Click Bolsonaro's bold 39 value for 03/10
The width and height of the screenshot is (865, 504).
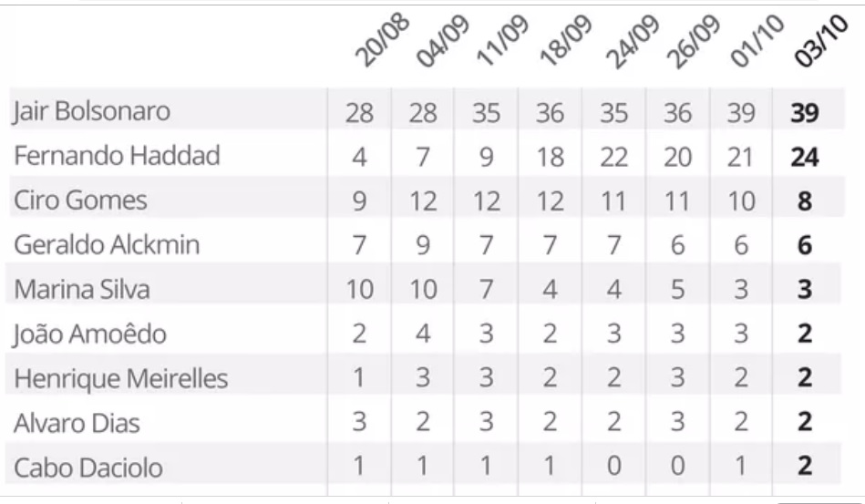tap(805, 112)
